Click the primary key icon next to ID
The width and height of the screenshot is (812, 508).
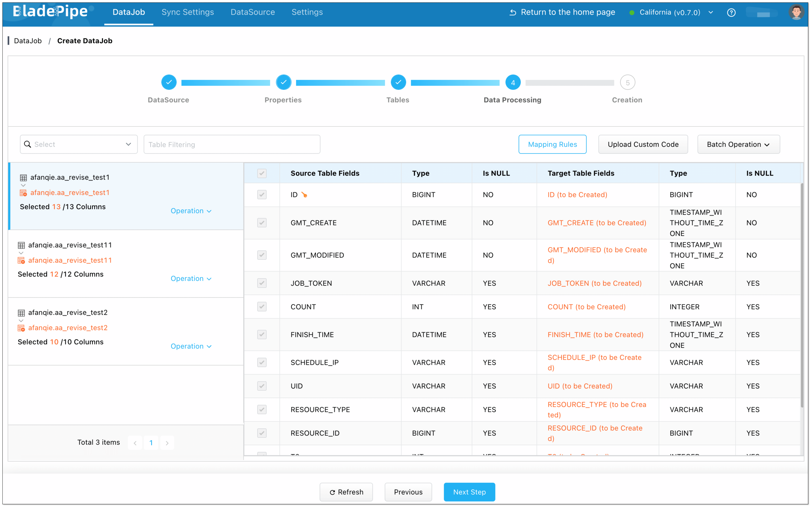304,195
